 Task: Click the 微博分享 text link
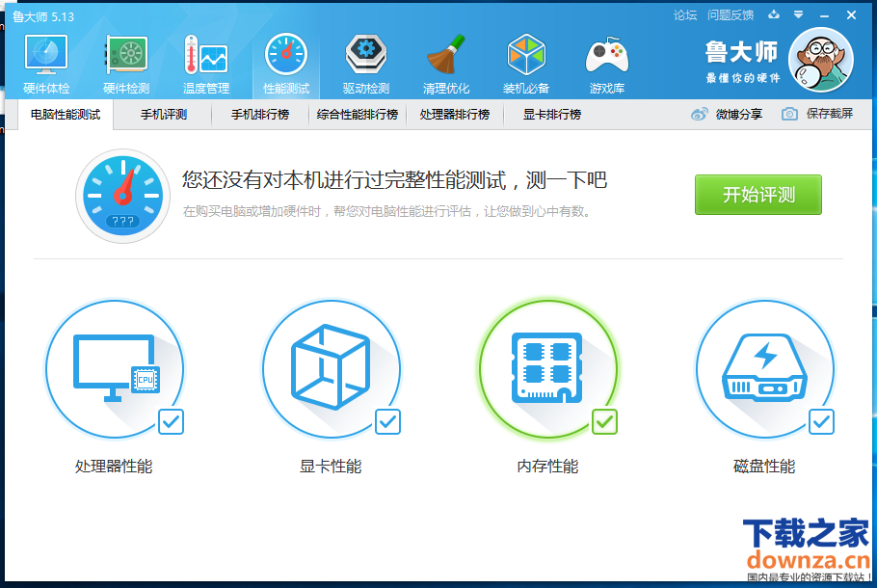click(x=739, y=114)
